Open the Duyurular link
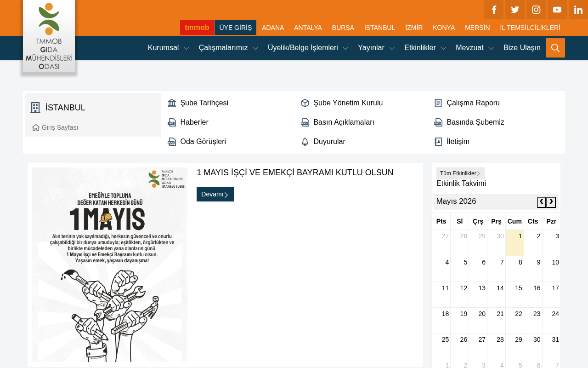The width and height of the screenshot is (588, 368). [x=329, y=142]
